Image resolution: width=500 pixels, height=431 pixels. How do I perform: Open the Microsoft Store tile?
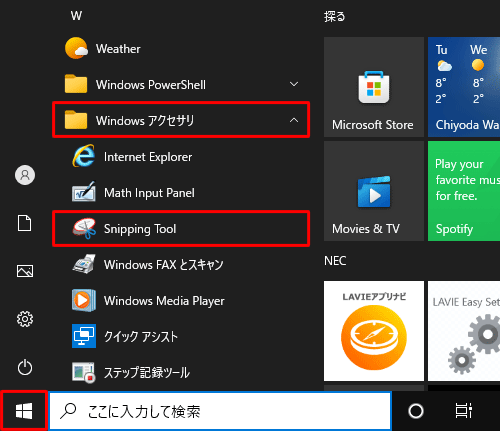pos(374,87)
